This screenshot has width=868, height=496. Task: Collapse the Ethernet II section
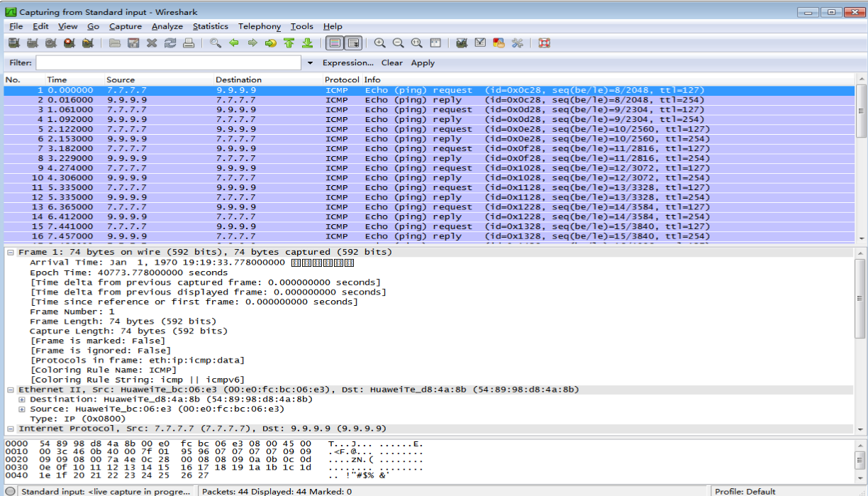pos(11,390)
